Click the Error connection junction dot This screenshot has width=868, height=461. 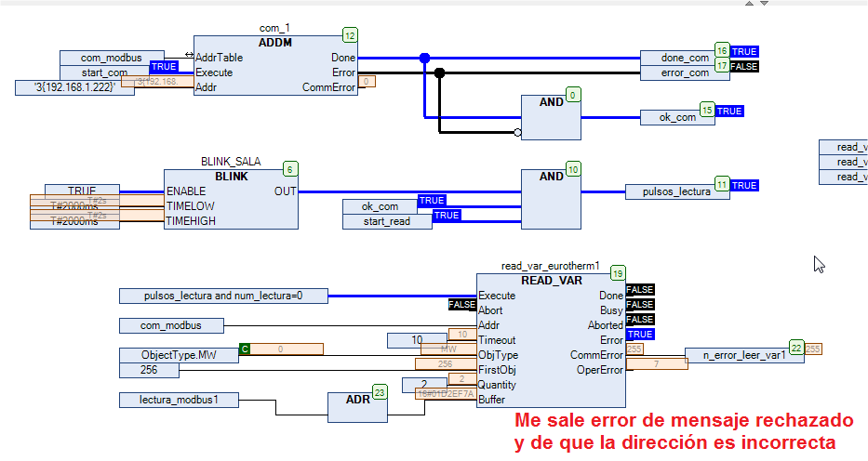click(439, 72)
